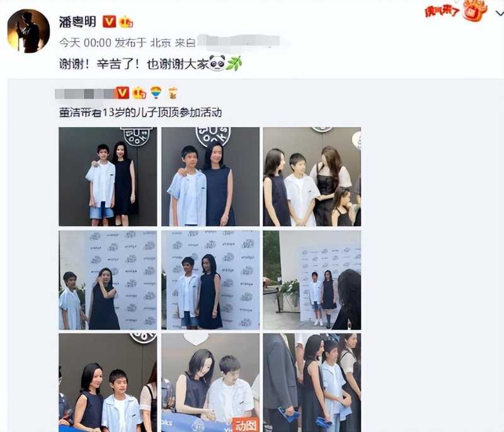This screenshot has height=432, width=504.
Task: Click the bamboo leaf emoji in the post
Action: [234, 63]
